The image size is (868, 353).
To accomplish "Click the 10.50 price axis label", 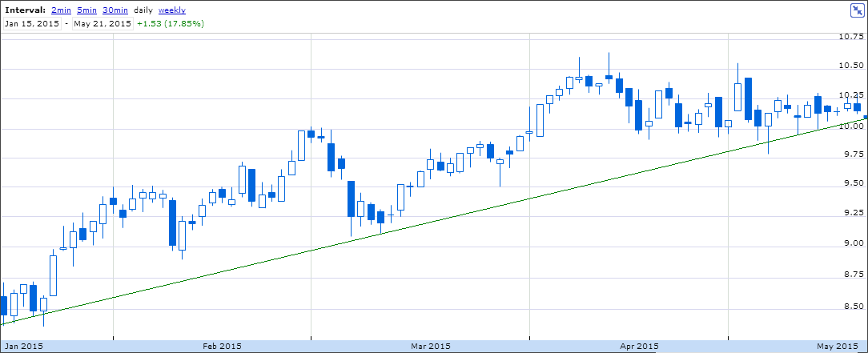I will [x=851, y=66].
